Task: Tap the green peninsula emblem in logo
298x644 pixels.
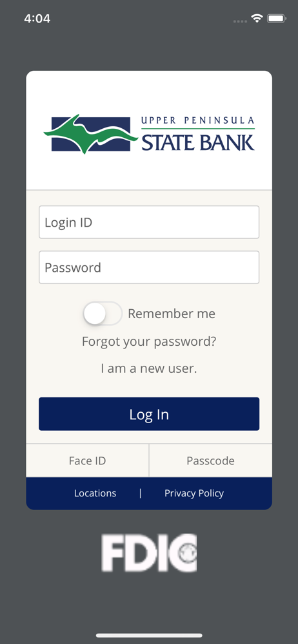Action: (90, 134)
